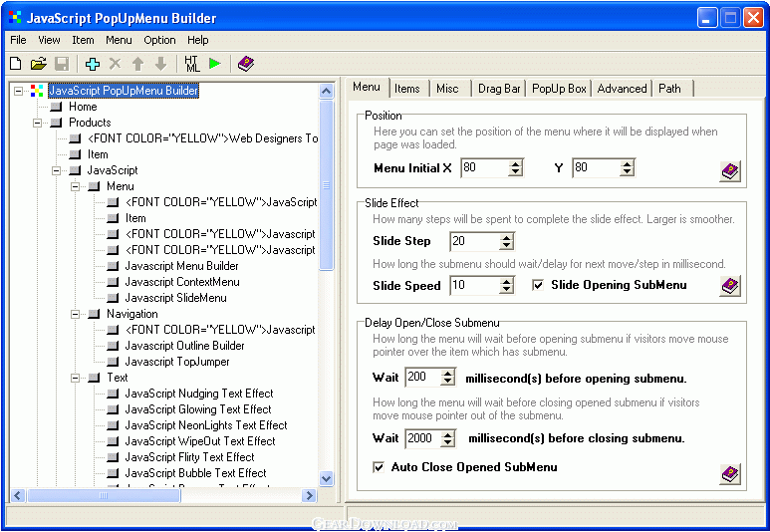Click the colorful root node icon in tree
Viewport: 770px width, 532px height.
click(x=37, y=91)
